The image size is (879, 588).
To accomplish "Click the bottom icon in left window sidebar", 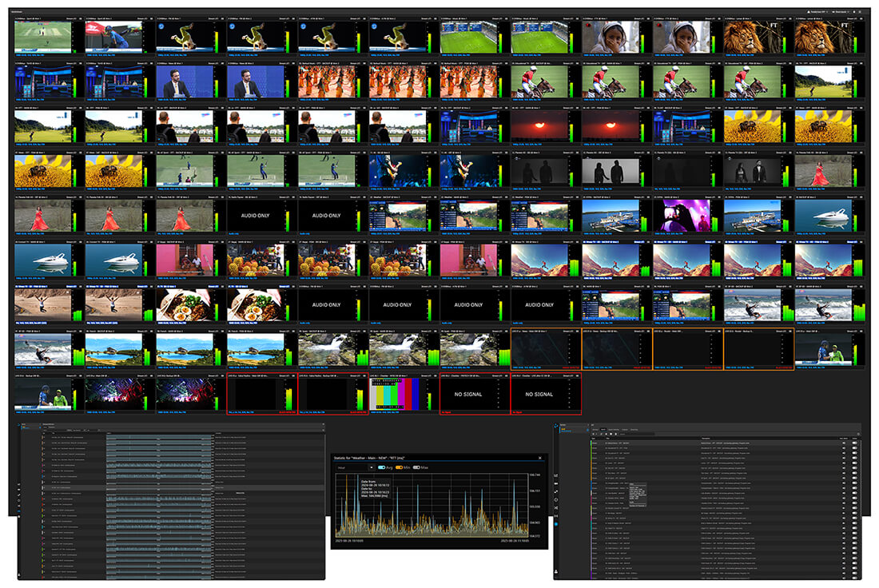I will tap(19, 574).
